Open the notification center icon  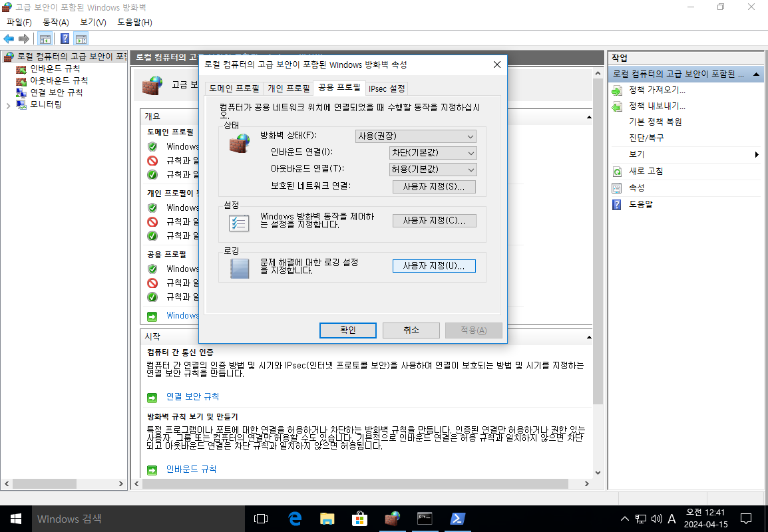point(746,519)
